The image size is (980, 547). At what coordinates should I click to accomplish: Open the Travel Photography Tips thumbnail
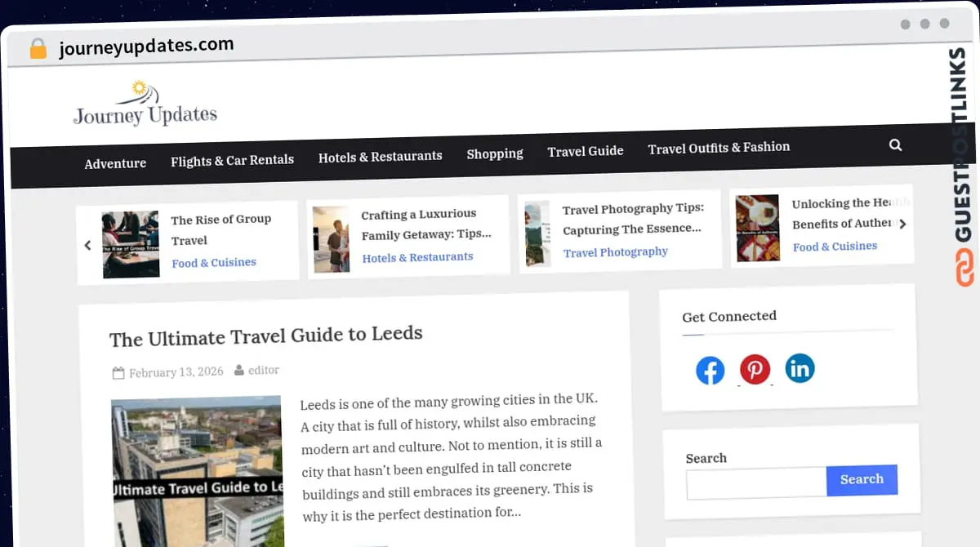(537, 233)
